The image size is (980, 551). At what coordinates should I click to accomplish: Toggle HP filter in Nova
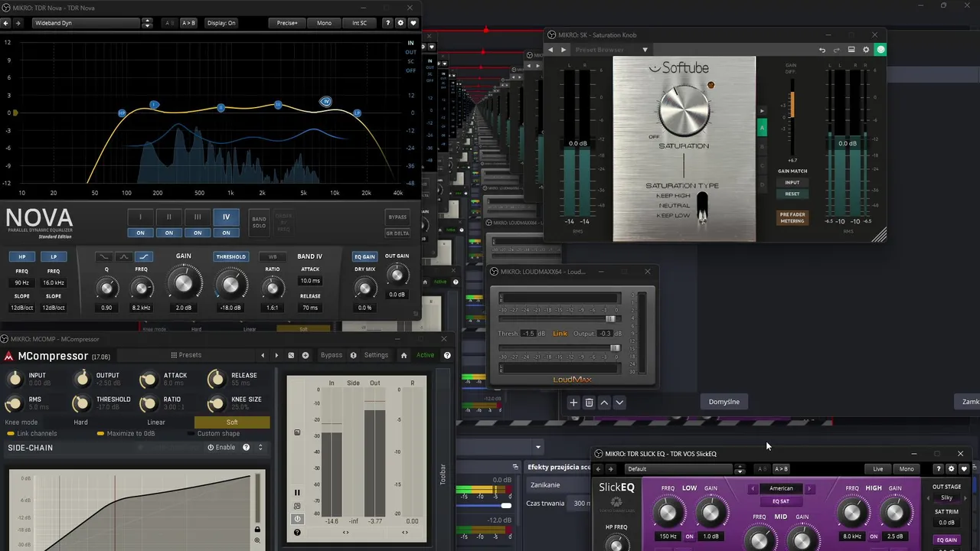[x=21, y=257]
